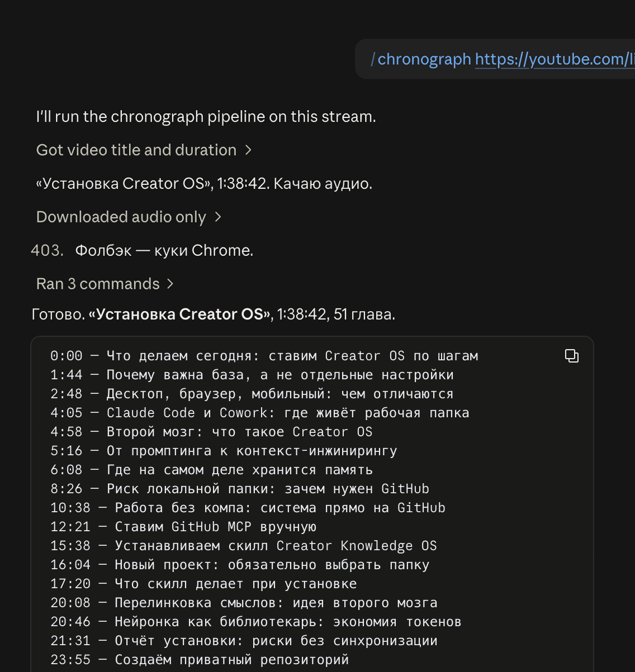Click the 23:55 Создаём приватный репозиторий line
Image resolution: width=635 pixels, height=672 pixels.
point(200,660)
